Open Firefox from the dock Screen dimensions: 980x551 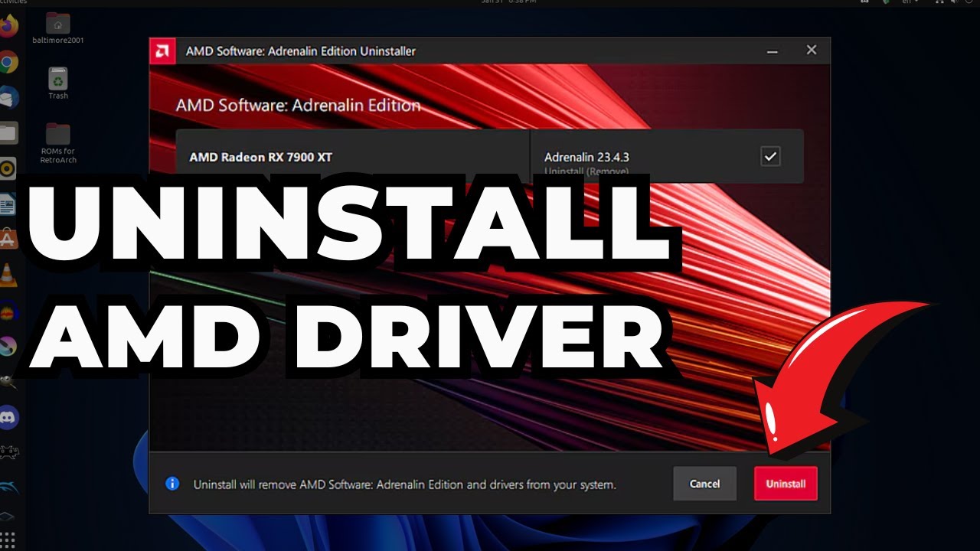[8, 27]
